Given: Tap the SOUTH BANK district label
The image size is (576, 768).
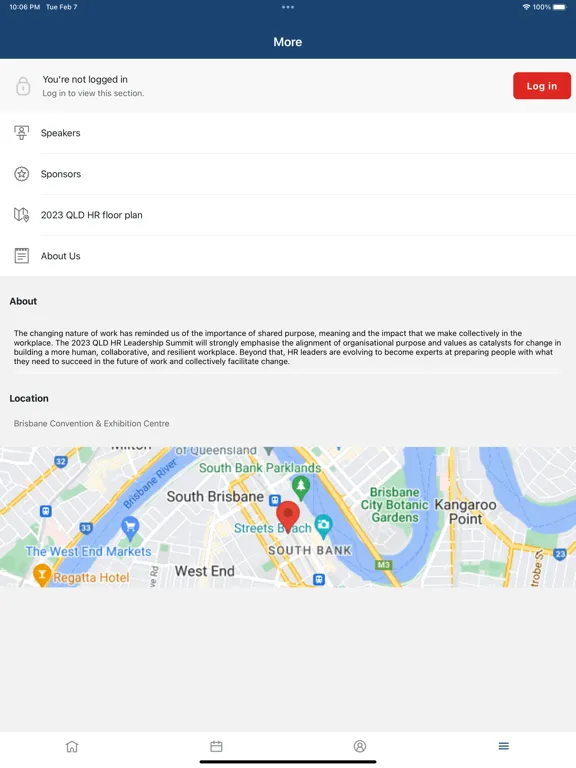Looking at the screenshot, I should (310, 551).
